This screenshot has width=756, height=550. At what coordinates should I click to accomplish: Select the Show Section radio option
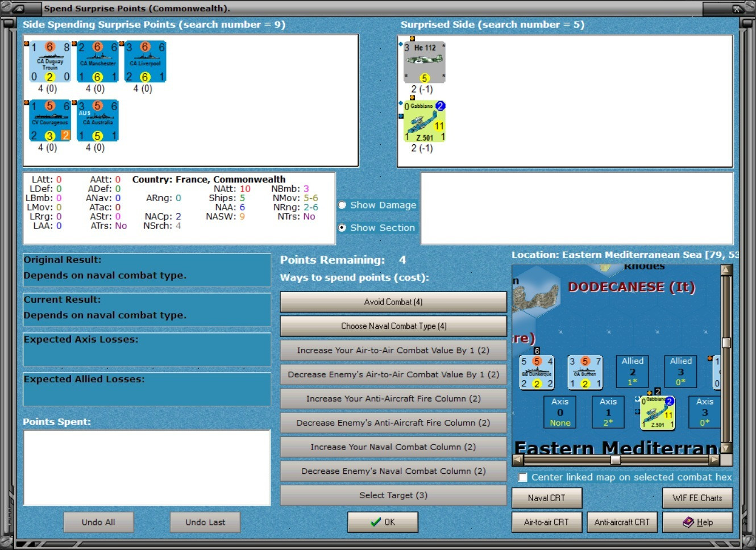point(342,228)
